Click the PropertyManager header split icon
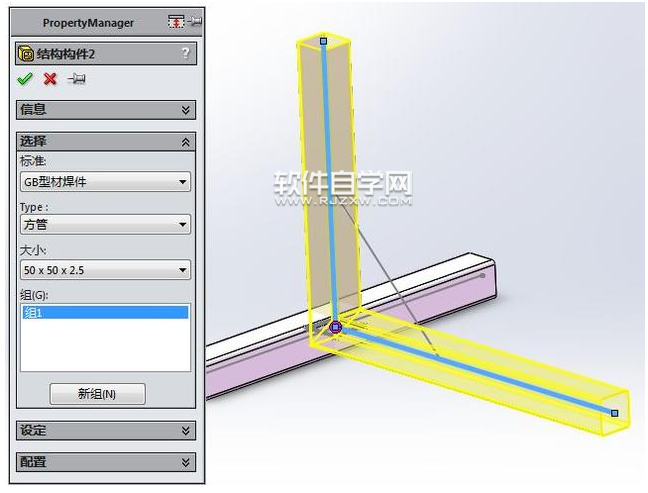 tap(176, 21)
